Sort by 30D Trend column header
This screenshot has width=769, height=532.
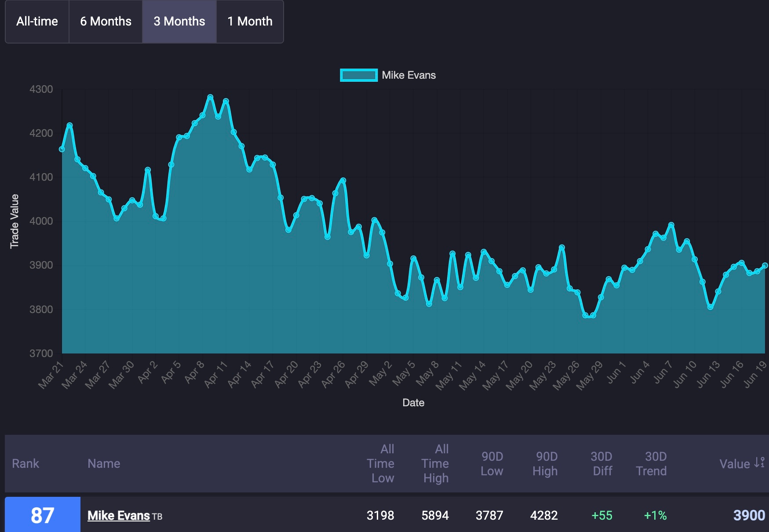coord(652,463)
